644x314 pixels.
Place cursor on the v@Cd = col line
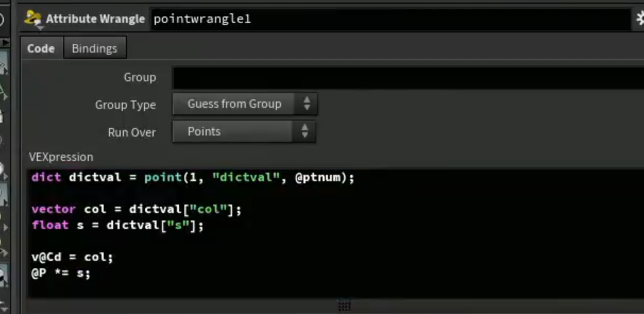click(73, 257)
